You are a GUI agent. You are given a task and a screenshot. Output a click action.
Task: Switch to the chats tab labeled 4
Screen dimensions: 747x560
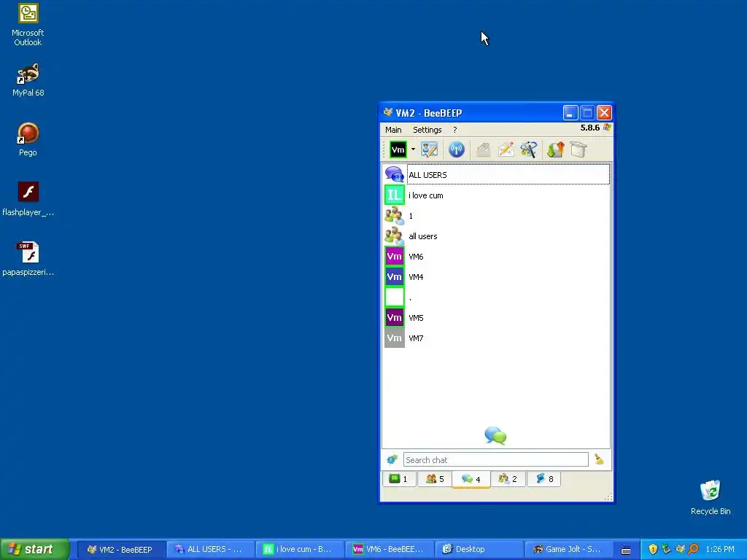point(471,479)
